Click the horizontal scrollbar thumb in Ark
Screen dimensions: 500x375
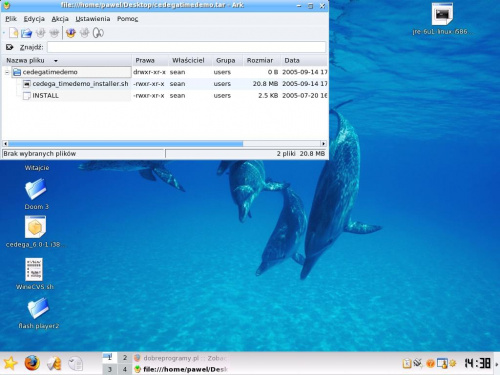coord(126,144)
